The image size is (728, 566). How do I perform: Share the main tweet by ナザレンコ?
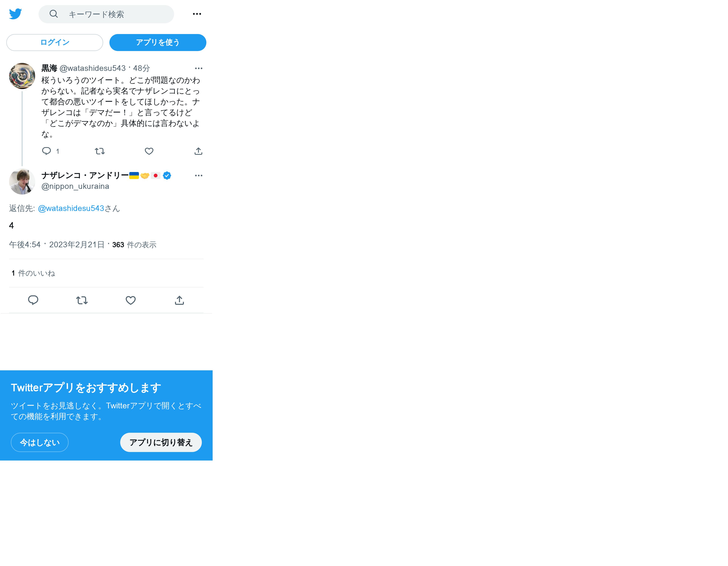[x=179, y=300]
